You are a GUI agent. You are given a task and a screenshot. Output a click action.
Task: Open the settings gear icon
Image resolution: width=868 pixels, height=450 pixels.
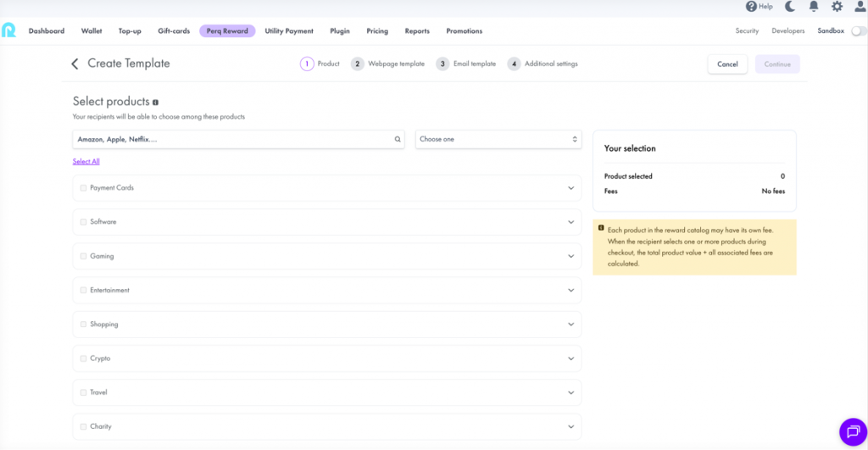pyautogui.click(x=837, y=7)
